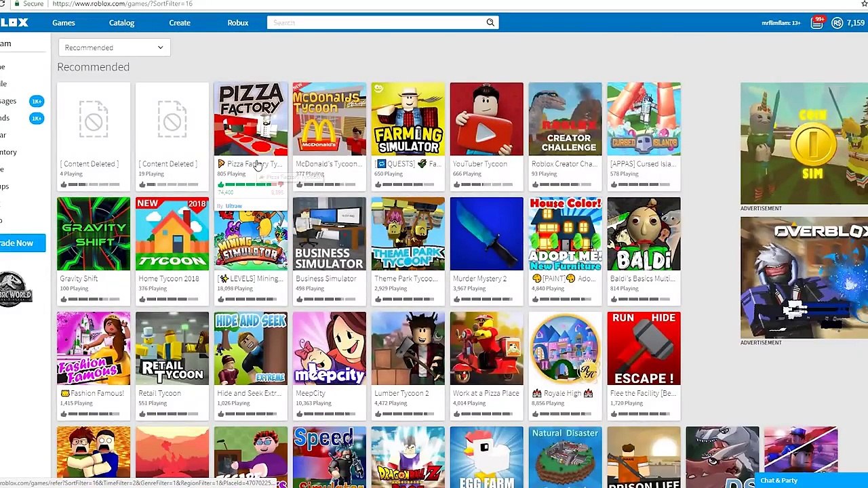The image size is (868, 488).
Task: Open first Content Deleted game tile
Action: tap(94, 136)
